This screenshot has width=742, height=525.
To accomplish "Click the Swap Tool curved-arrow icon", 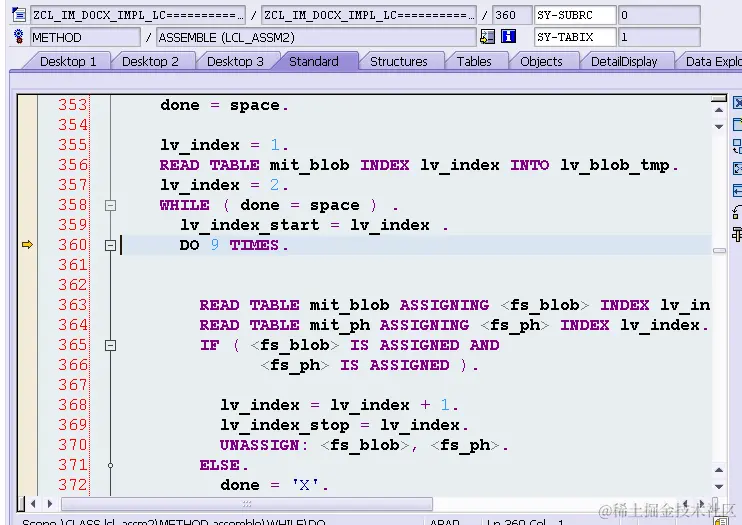I will point(737,212).
